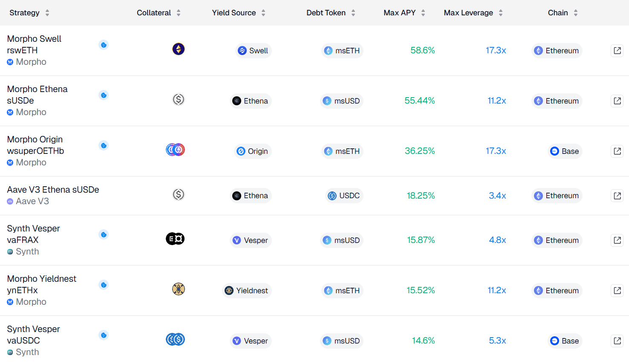Screen dimensions: 629x364
Task: Click the Base chain tag for wsuperOETHb
Action: 565,151
